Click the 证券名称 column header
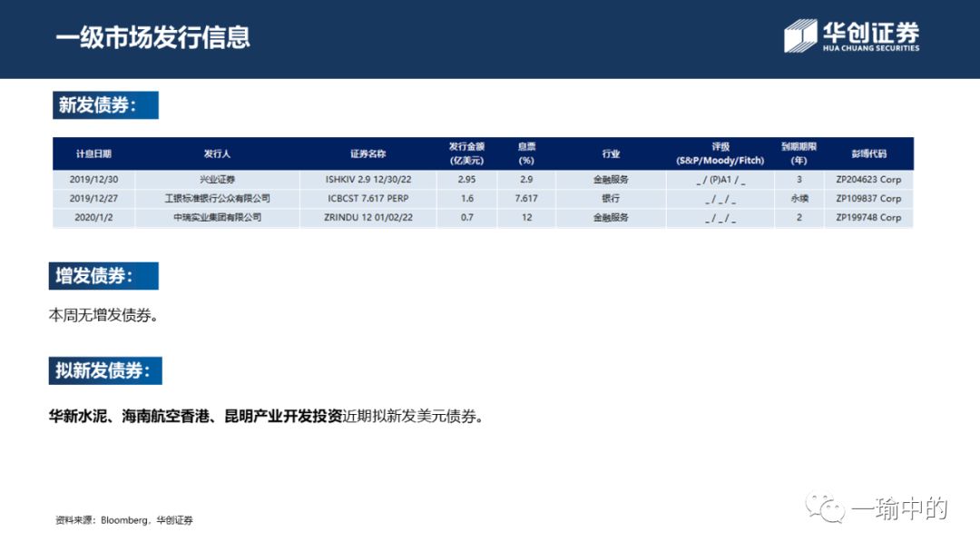The image size is (980, 552). coord(367,153)
